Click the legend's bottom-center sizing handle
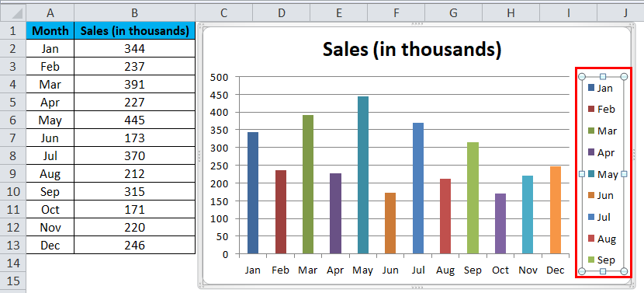Screen dimensions: 644x293 603,270
